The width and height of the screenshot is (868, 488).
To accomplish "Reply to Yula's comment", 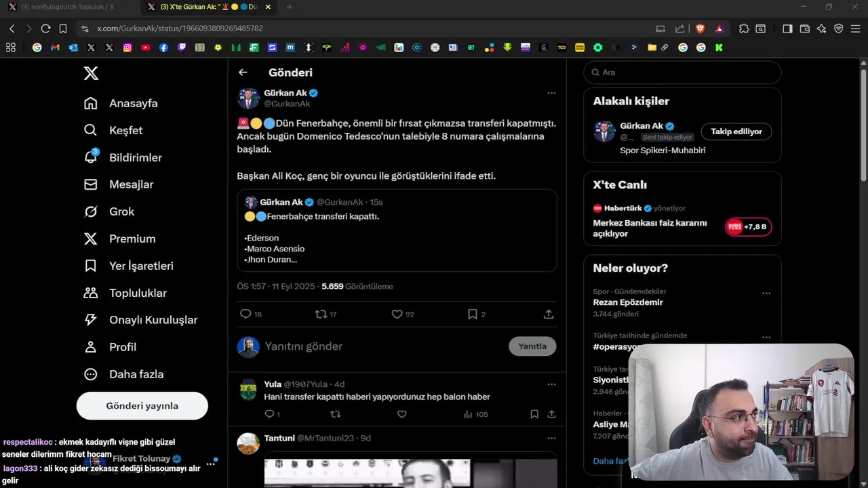I will click(x=269, y=414).
